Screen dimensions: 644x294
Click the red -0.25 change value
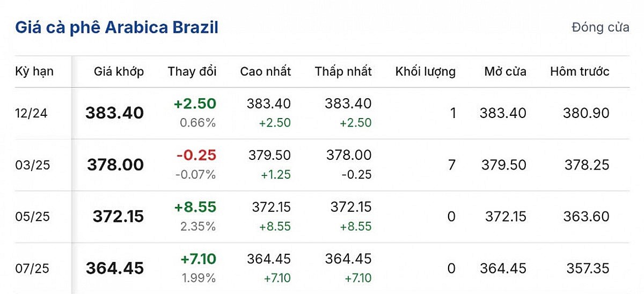click(196, 156)
